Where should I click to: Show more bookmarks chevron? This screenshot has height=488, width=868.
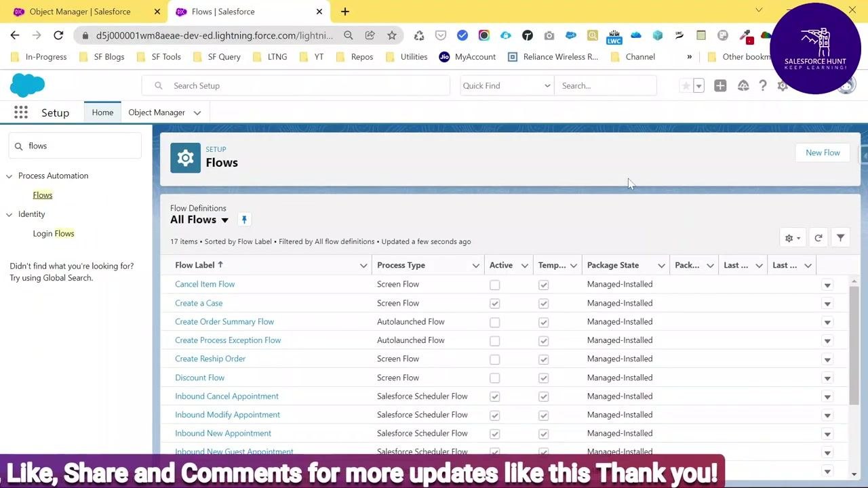click(689, 57)
